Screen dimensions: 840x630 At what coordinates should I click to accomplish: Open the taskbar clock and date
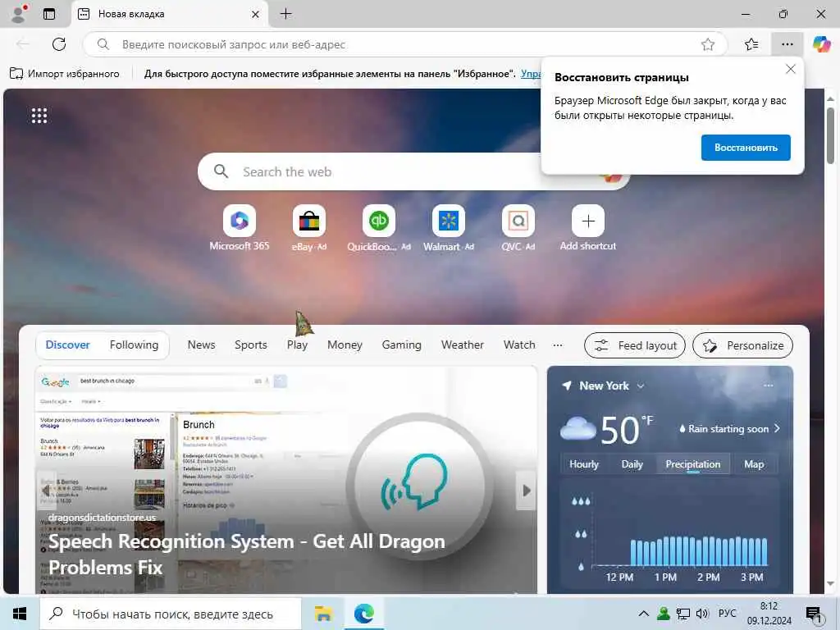[769, 614]
